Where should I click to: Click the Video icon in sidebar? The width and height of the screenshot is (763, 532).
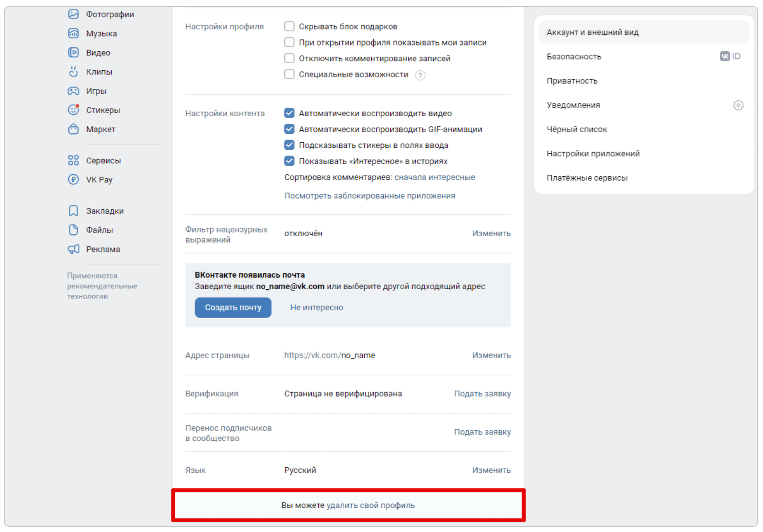[74, 53]
